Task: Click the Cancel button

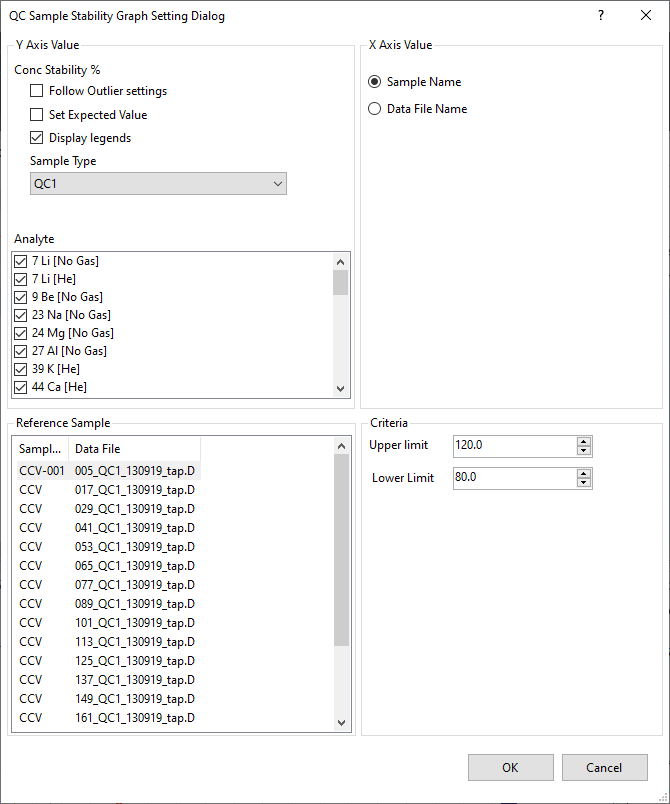Action: click(x=604, y=767)
